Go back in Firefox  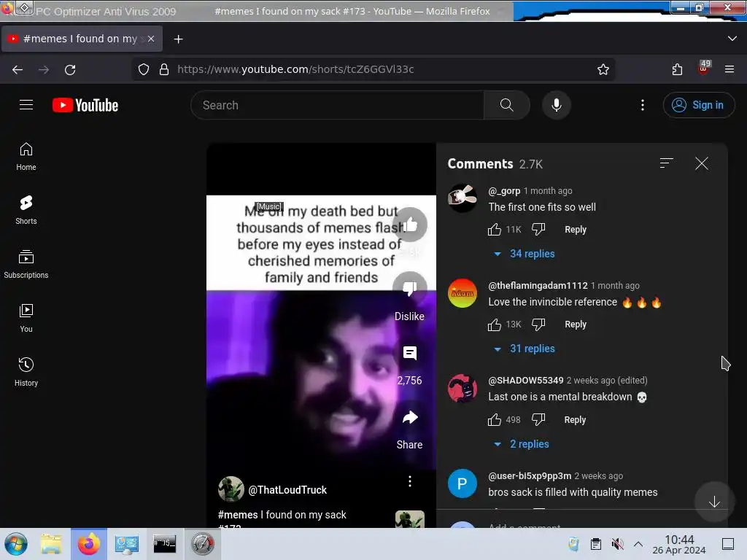click(18, 69)
